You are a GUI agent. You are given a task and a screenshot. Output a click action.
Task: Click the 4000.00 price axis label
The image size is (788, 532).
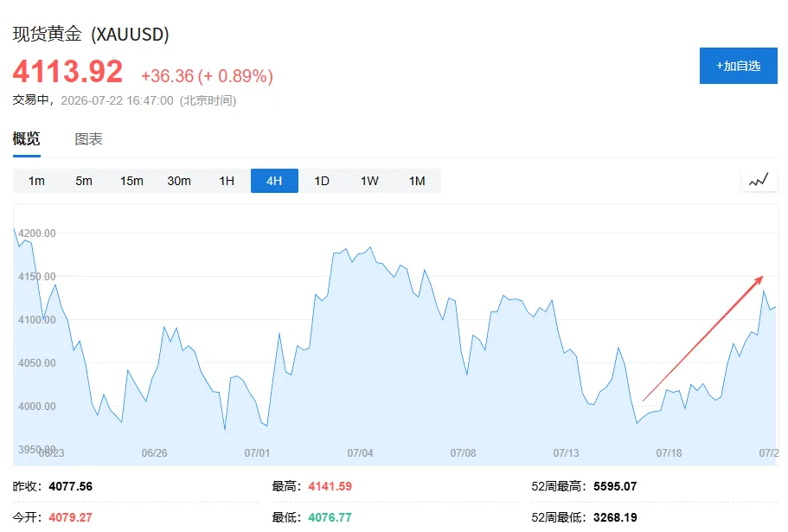coord(37,406)
